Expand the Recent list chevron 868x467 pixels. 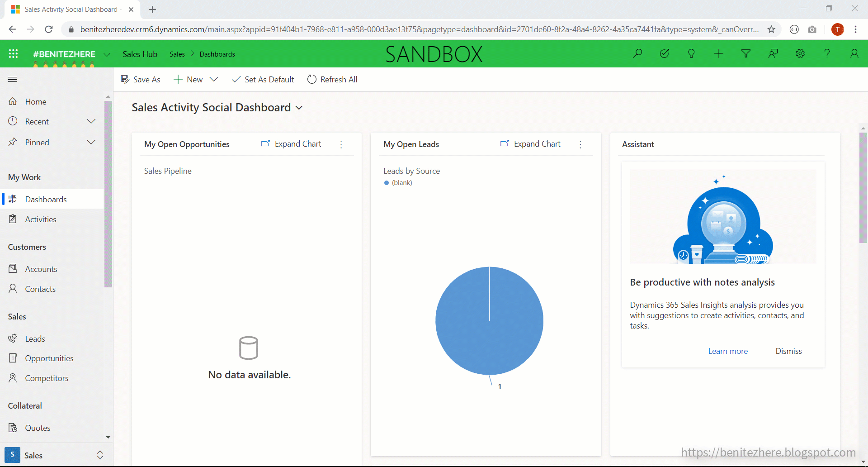point(91,121)
